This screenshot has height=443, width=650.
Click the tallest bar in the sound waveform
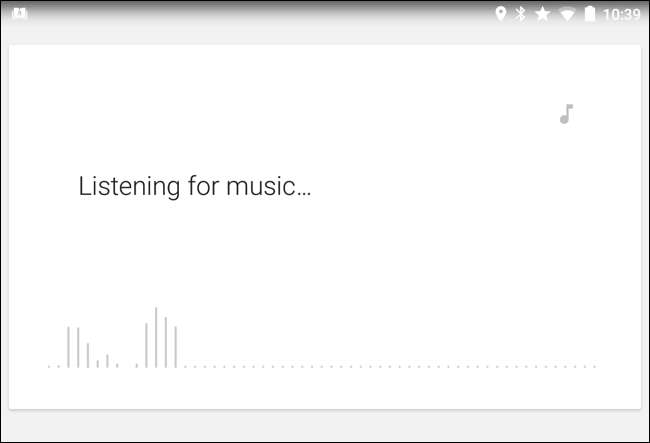[156, 337]
